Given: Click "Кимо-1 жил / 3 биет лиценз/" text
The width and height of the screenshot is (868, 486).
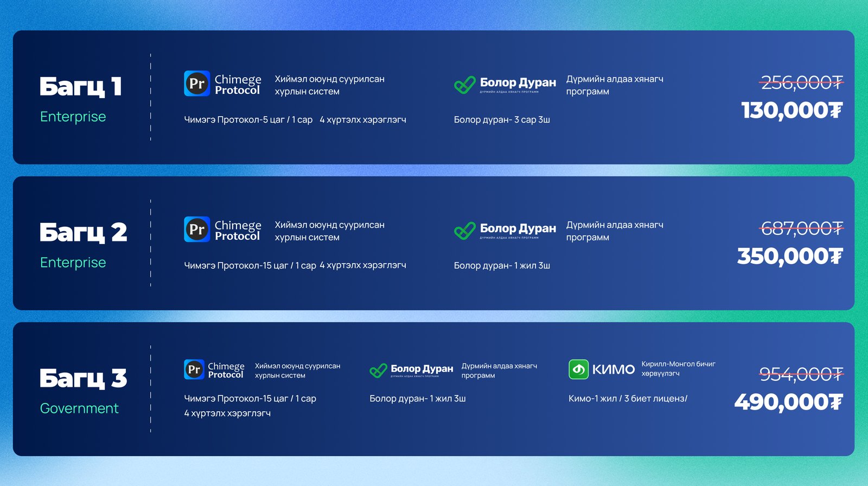Looking at the screenshot, I should tap(628, 399).
